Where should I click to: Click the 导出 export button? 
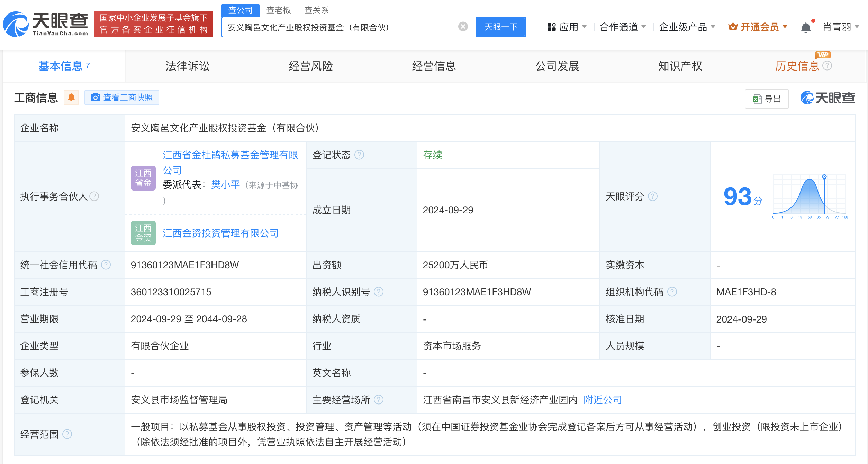[x=767, y=99]
